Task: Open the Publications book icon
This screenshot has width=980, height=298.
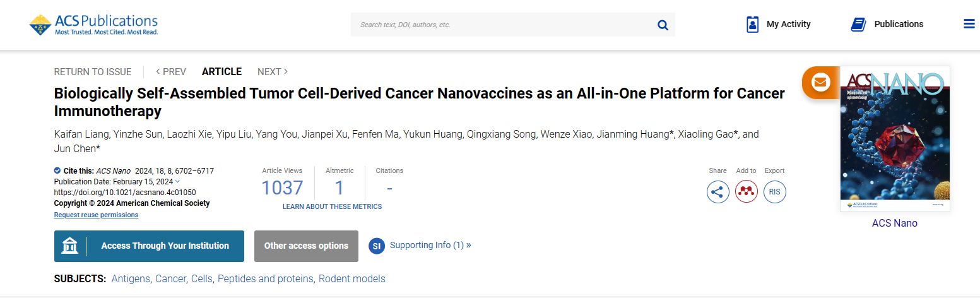Action: tap(858, 25)
